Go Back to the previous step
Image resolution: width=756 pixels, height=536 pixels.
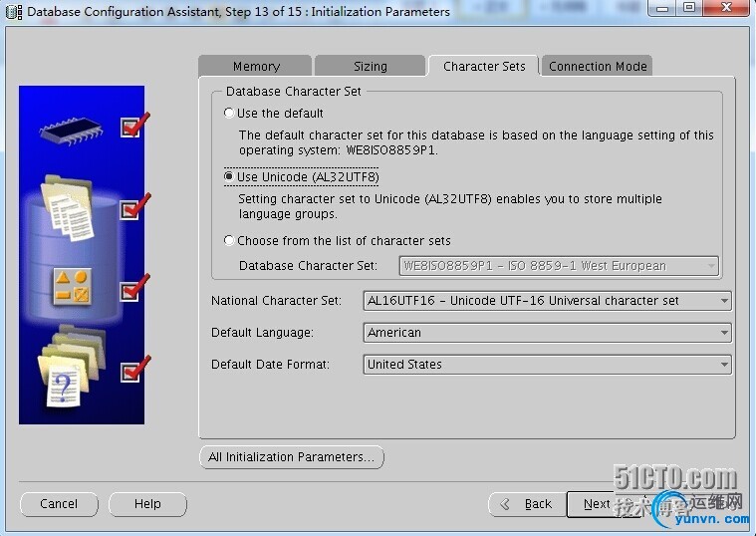(x=527, y=504)
